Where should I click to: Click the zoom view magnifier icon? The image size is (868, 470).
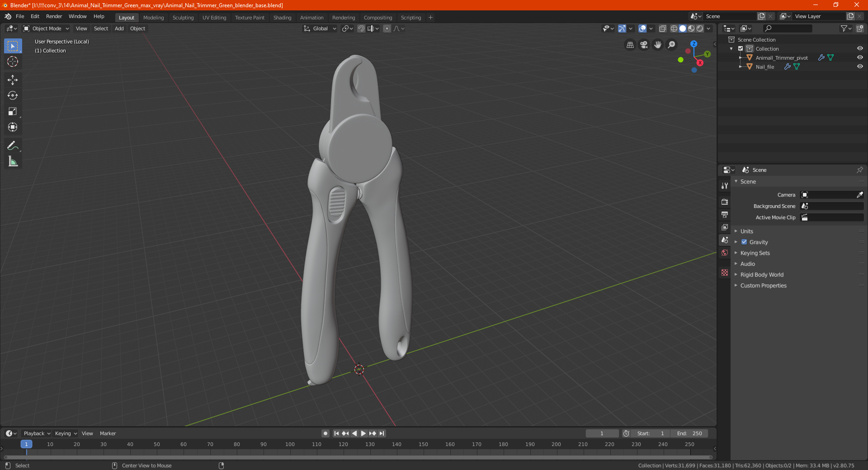coord(672,45)
